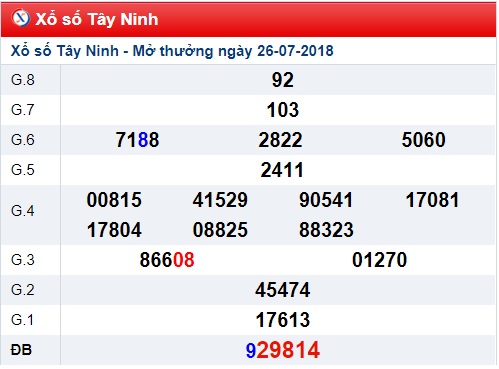Viewport: 499px width, 369px height.
Task: Click the G.6 number 7188
Action: pyautogui.click(x=137, y=140)
